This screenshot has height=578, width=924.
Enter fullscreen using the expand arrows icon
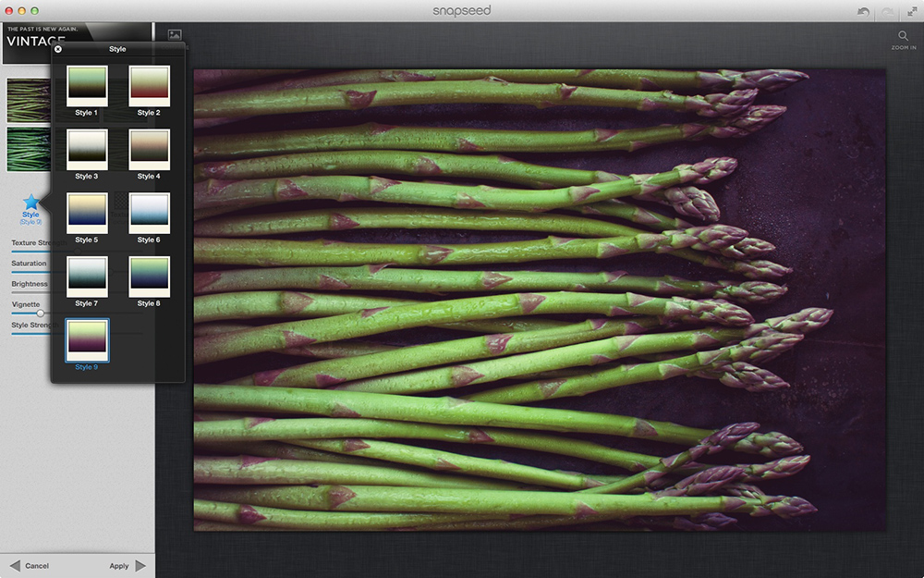912,12
